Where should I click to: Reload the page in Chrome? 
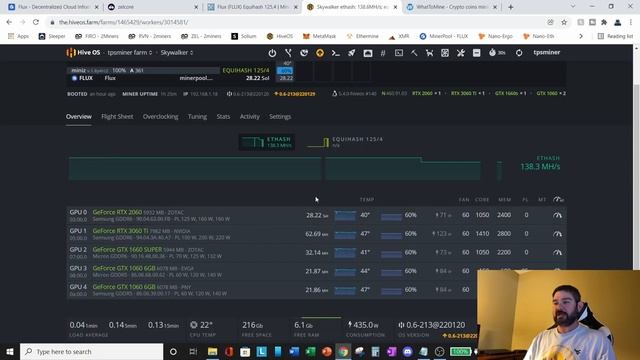36,22
